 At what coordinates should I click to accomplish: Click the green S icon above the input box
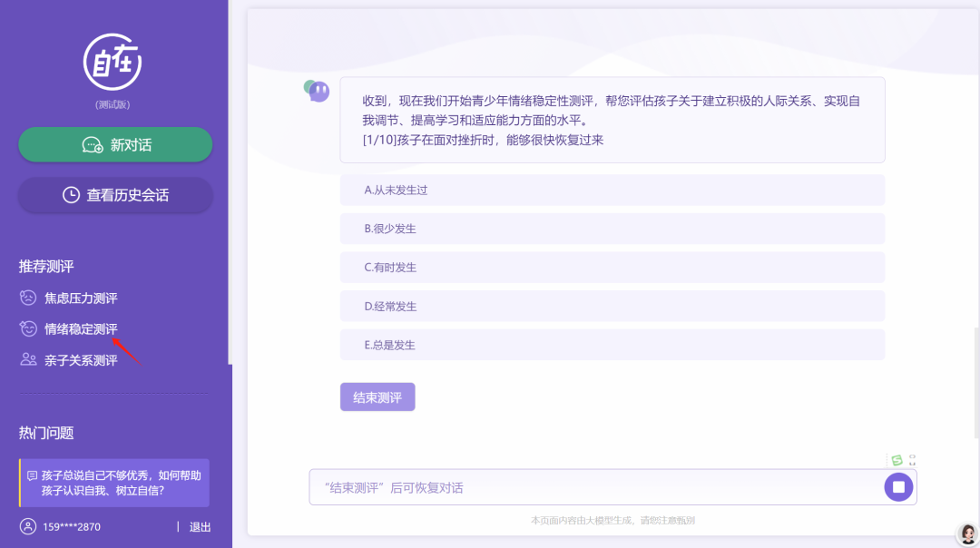coord(897,460)
